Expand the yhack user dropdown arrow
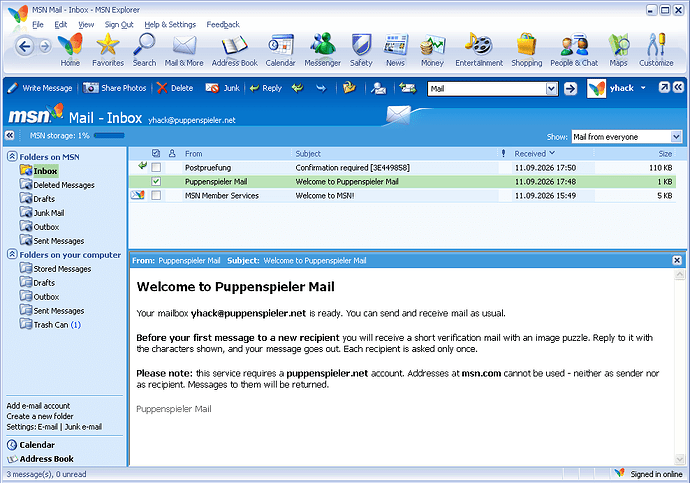The width and height of the screenshot is (690, 483). 643,88
